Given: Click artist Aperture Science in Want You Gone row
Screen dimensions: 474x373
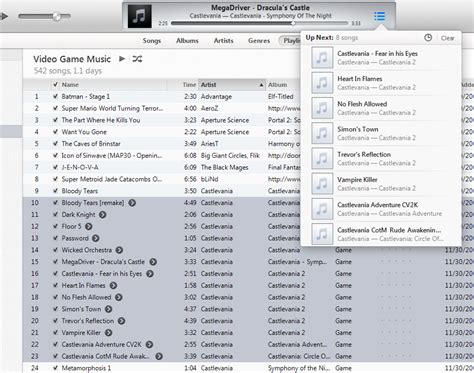Looking at the screenshot, I should coord(225,132).
